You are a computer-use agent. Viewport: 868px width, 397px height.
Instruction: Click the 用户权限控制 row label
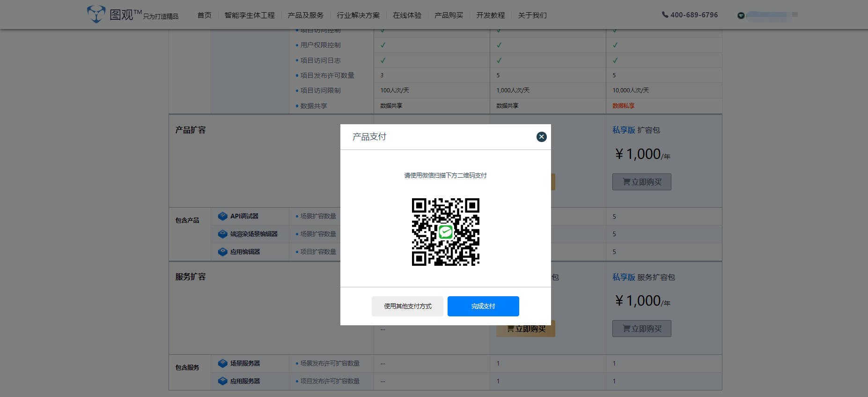coord(320,45)
